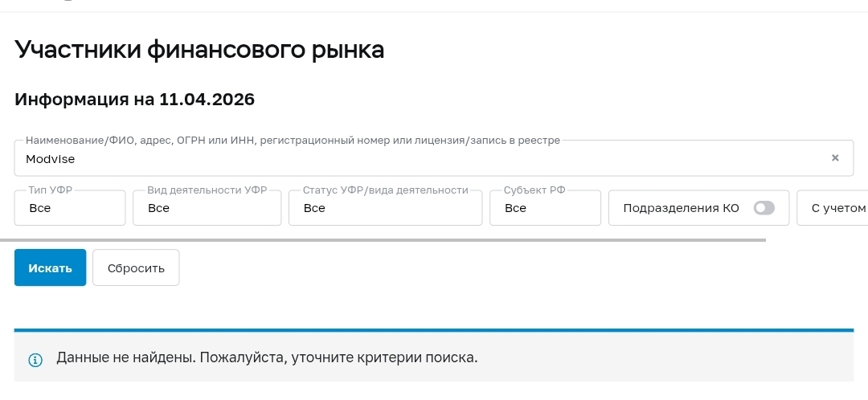Screen dimensions: 868x400
Task: Click the Данные не найдены message text
Action: point(267,357)
